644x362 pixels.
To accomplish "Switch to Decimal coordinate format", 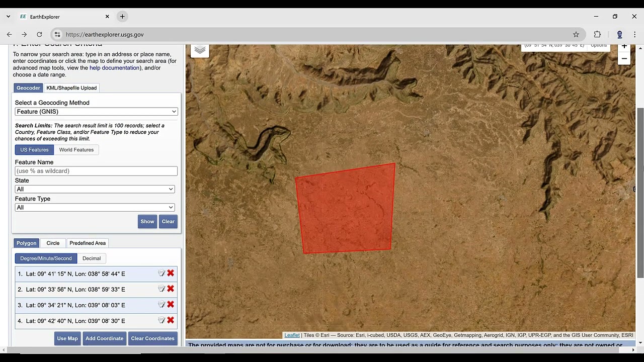I will tap(92, 258).
